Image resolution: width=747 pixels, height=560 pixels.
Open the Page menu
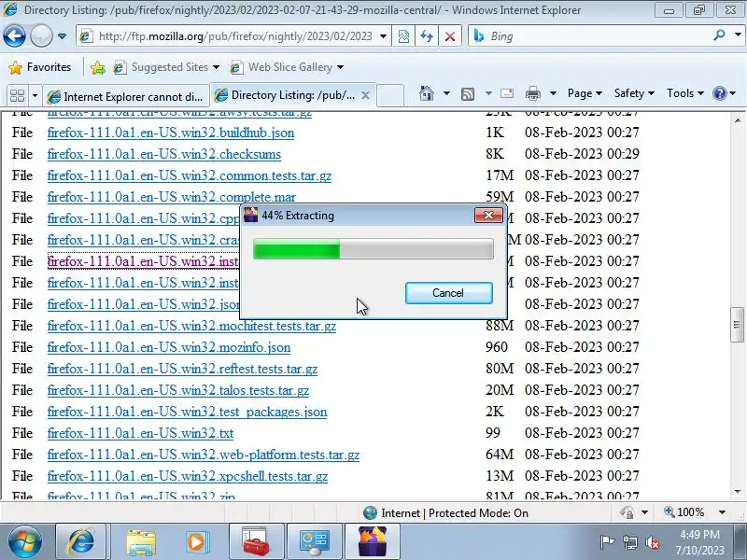point(585,93)
